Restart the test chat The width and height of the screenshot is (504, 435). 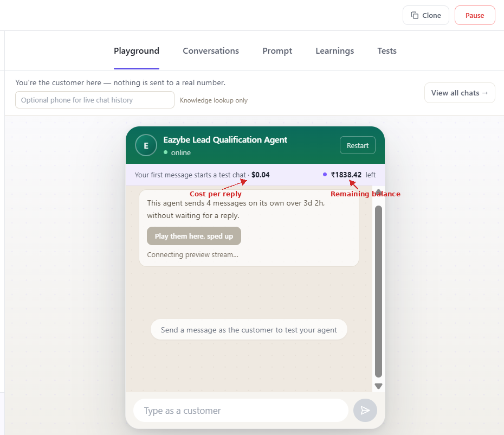click(358, 145)
